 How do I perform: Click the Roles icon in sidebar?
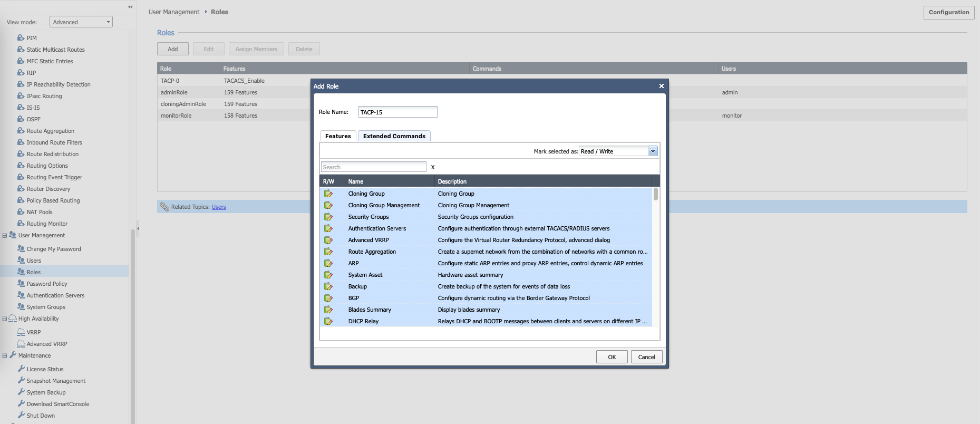click(x=21, y=272)
